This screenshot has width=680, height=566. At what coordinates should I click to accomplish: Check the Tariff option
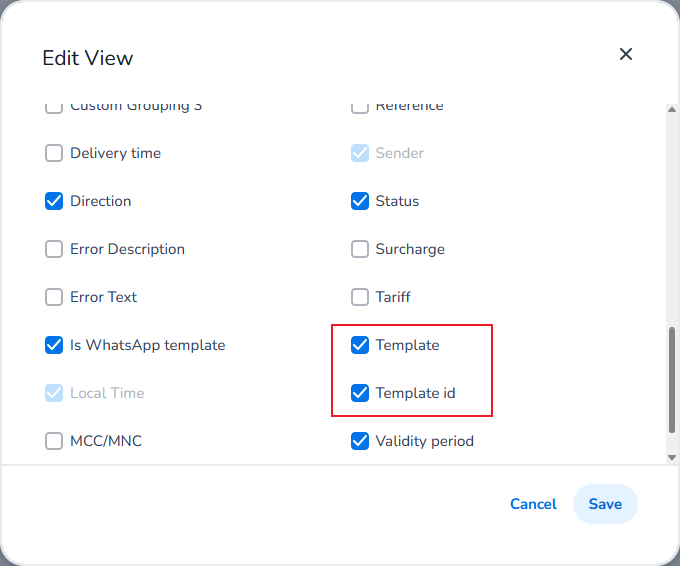click(x=360, y=297)
